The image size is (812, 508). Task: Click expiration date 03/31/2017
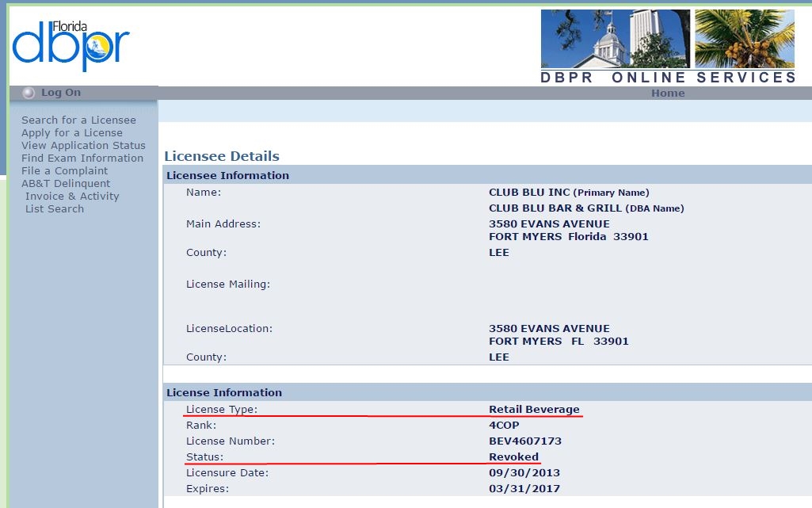click(524, 489)
